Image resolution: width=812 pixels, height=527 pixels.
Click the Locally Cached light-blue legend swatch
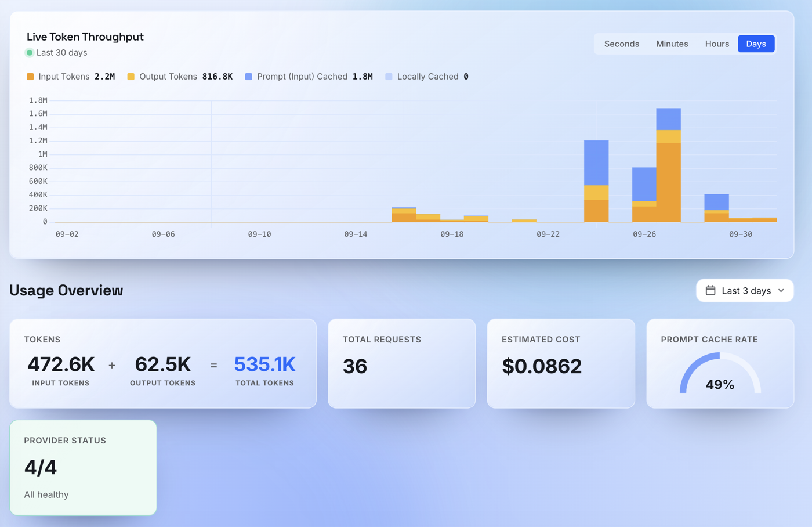(x=389, y=77)
